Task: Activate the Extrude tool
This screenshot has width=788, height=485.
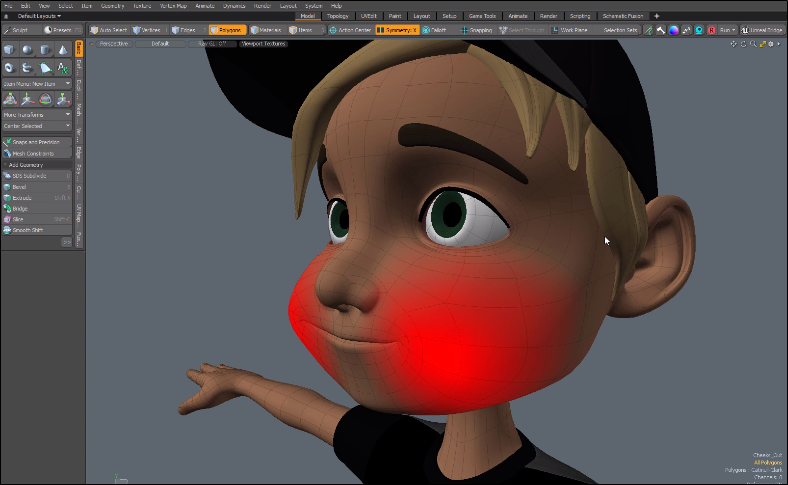Action: pyautogui.click(x=21, y=198)
